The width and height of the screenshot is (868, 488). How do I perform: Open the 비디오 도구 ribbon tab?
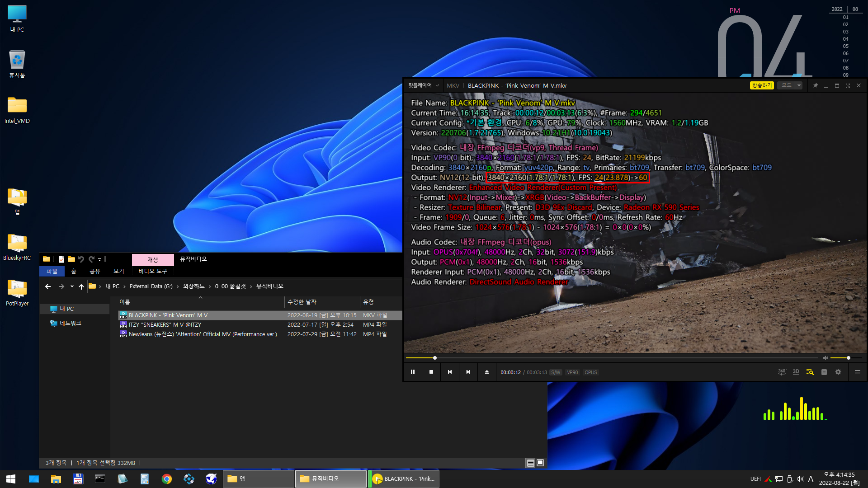[x=153, y=271]
